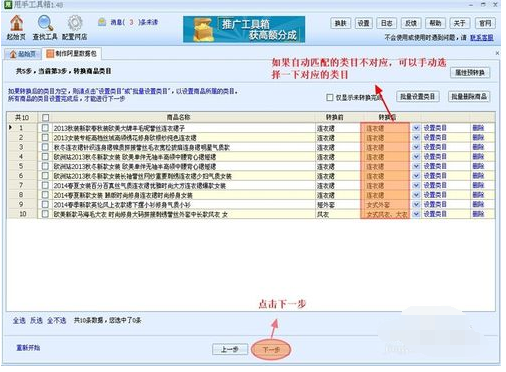Click the 风衣 cell in row 10
The height and width of the screenshot is (372, 506).
[x=338, y=214]
